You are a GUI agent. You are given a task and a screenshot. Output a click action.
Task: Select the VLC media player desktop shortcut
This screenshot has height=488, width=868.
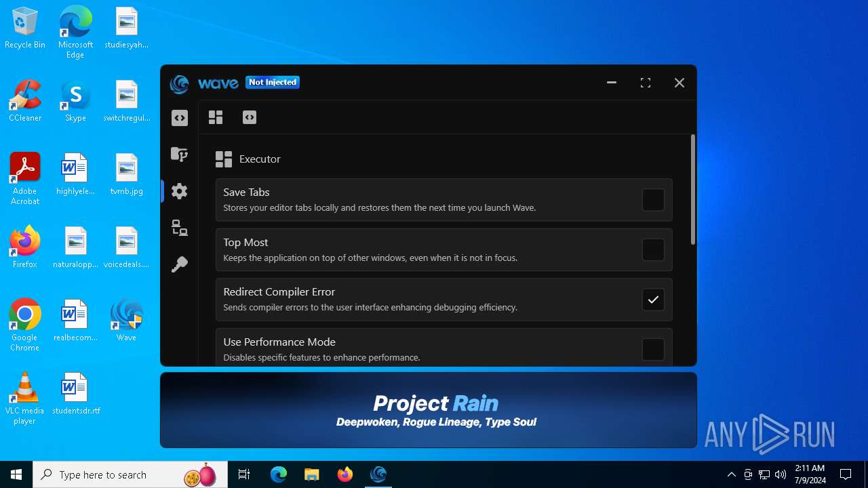[25, 399]
